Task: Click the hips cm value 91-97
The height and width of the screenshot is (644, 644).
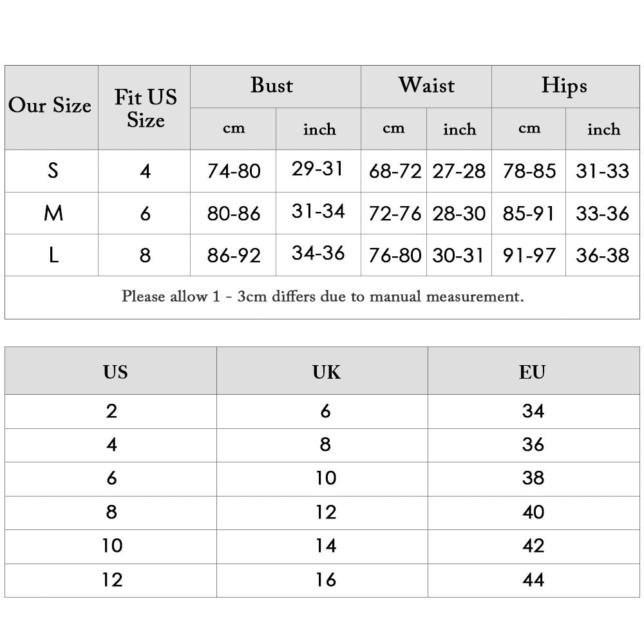Action: click(x=529, y=255)
